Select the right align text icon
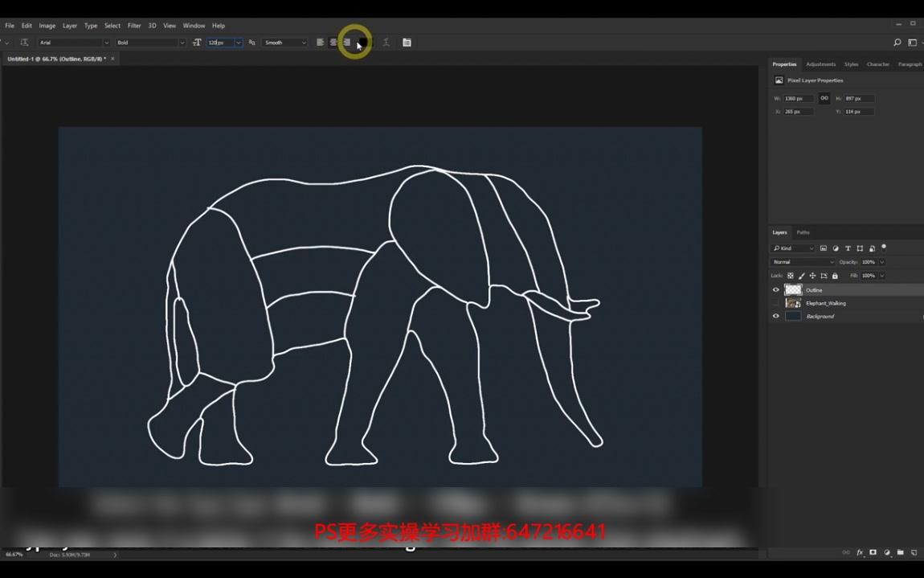This screenshot has width=924, height=578. 347,42
